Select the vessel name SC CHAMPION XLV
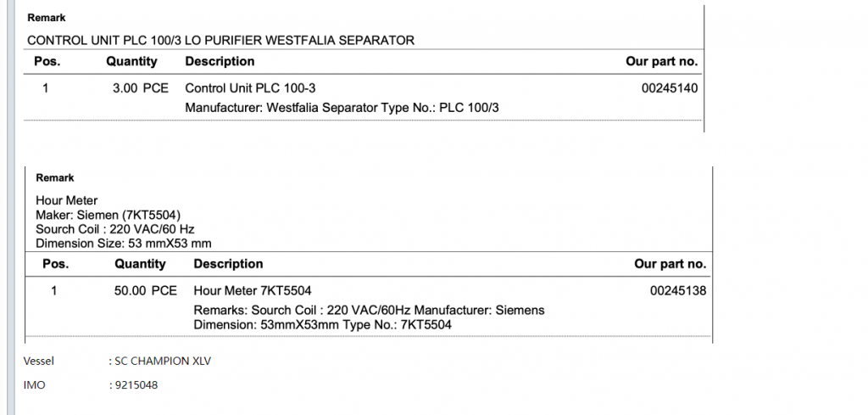 pyautogui.click(x=163, y=361)
